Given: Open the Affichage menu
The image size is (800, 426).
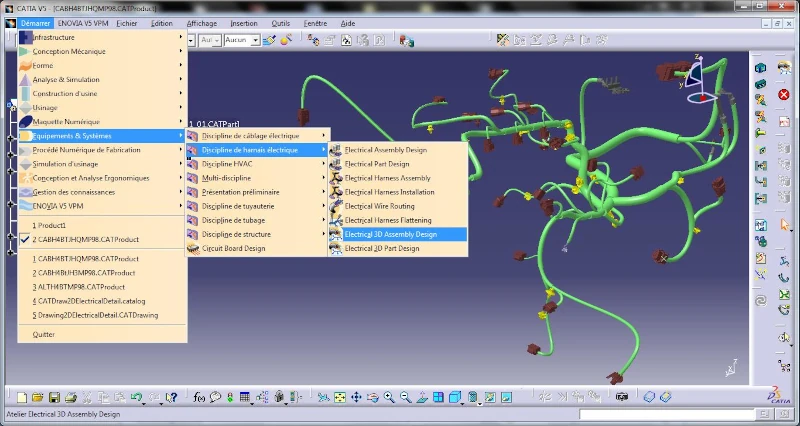Looking at the screenshot, I should pyautogui.click(x=201, y=22).
